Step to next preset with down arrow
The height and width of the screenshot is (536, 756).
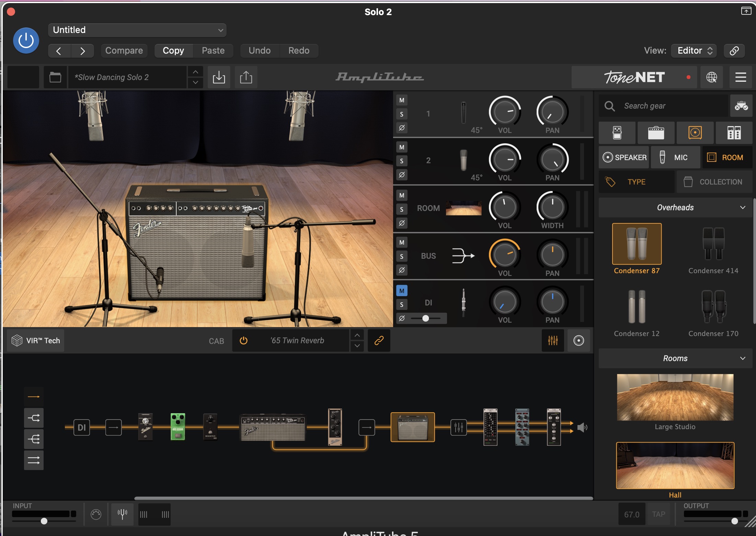(195, 82)
